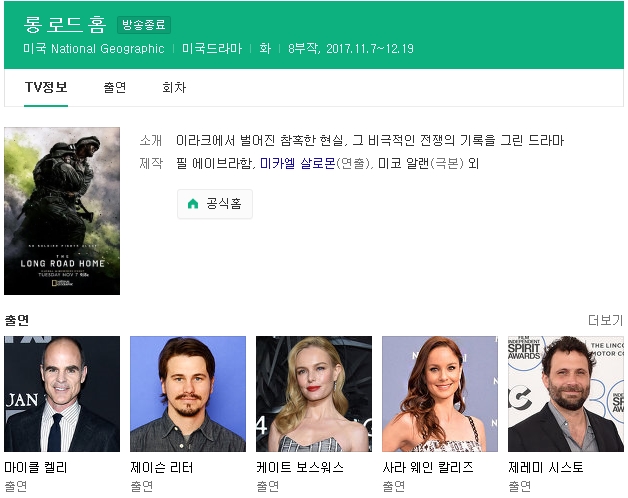
Task: Click the 미국드라마 genre text in header
Action: (x=212, y=49)
